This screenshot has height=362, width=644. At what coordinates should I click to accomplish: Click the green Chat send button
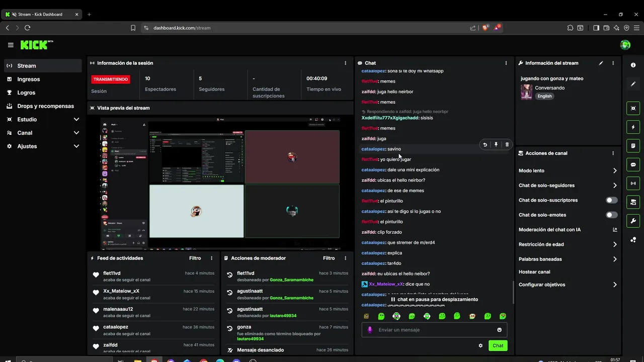(x=498, y=345)
